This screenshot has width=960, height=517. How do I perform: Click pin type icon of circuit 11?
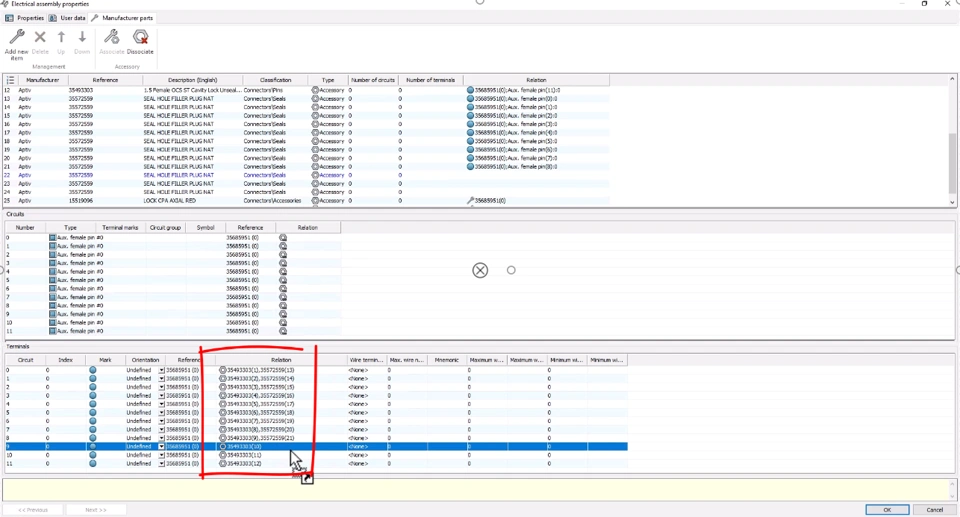coord(52,331)
